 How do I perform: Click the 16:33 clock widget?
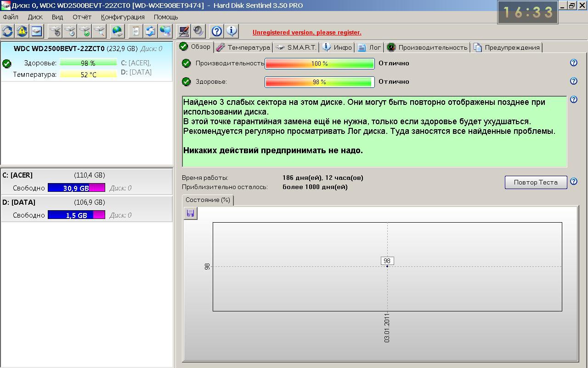pyautogui.click(x=528, y=12)
